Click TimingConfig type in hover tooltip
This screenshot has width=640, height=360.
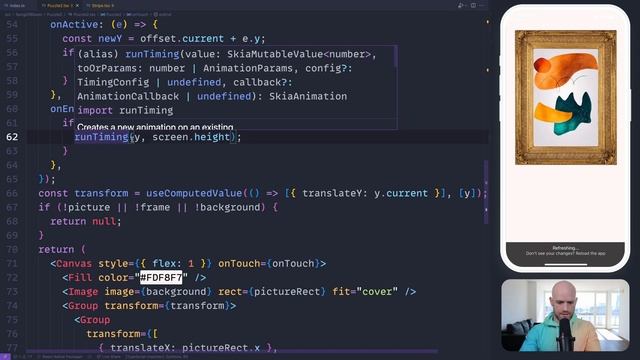pos(113,82)
